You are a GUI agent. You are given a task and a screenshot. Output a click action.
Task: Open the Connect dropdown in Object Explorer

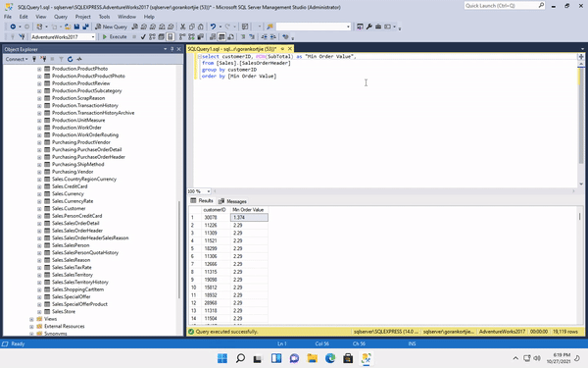(x=16, y=59)
